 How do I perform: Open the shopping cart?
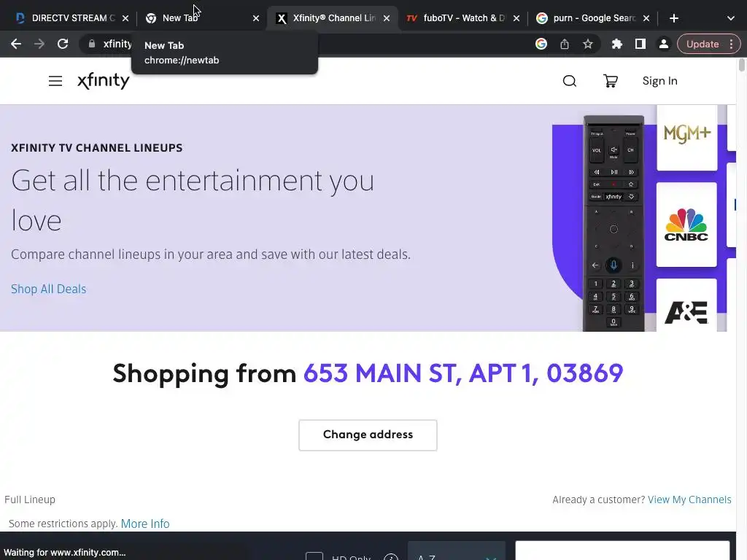611,81
